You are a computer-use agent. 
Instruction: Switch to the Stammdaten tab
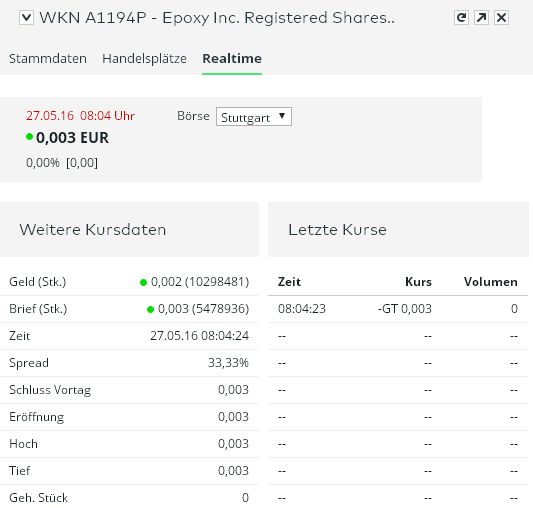point(48,58)
